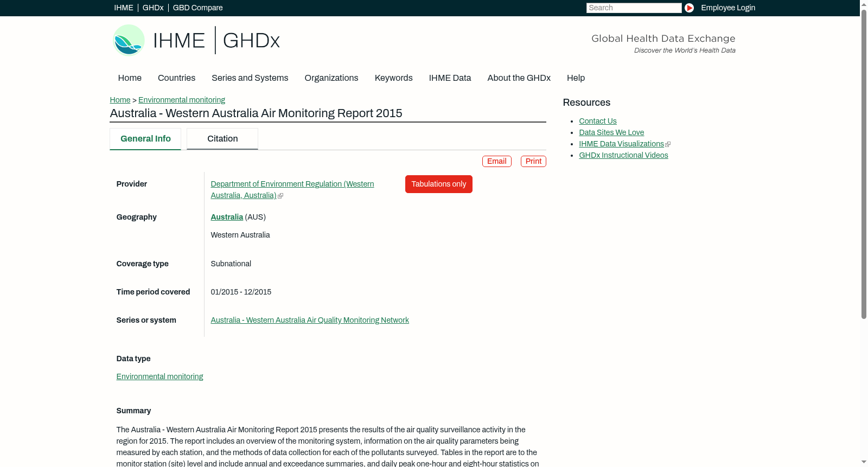
Task: Click 'Discover the World's Health Data' subtitle
Action: click(x=685, y=50)
